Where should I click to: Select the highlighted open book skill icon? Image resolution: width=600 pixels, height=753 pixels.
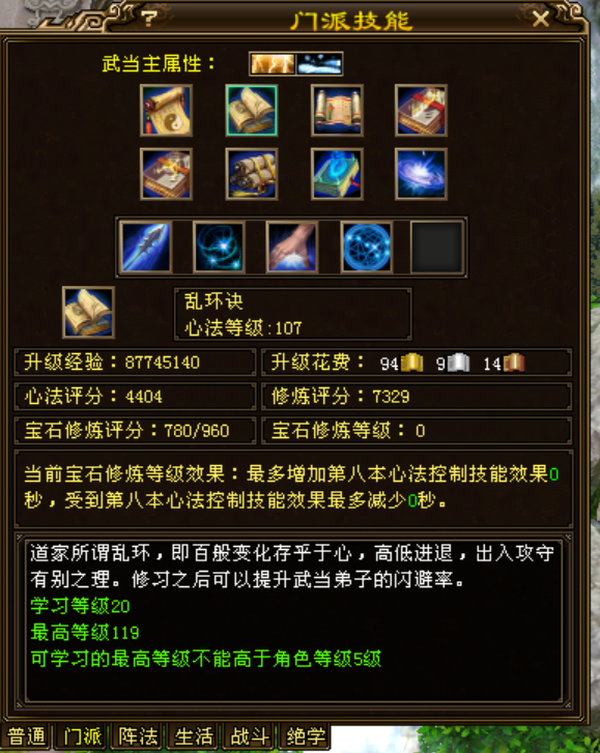(x=251, y=110)
